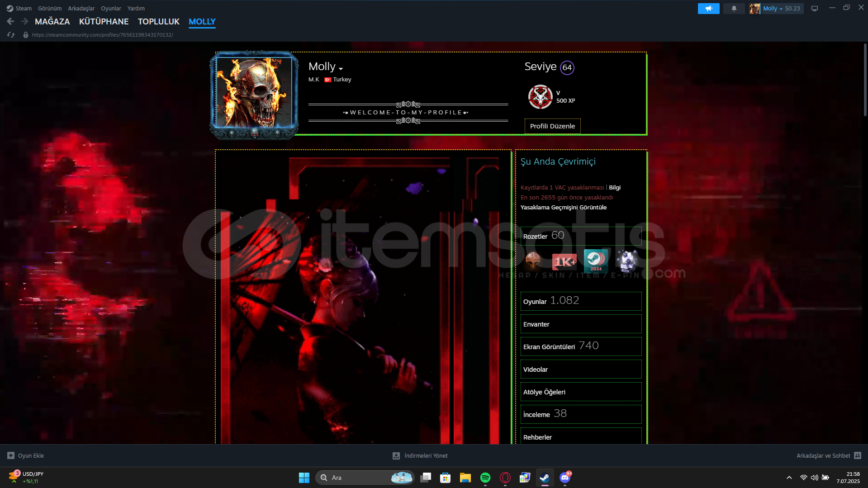Go forward with the right arrow icon
868x488 pixels.
click(x=25, y=21)
